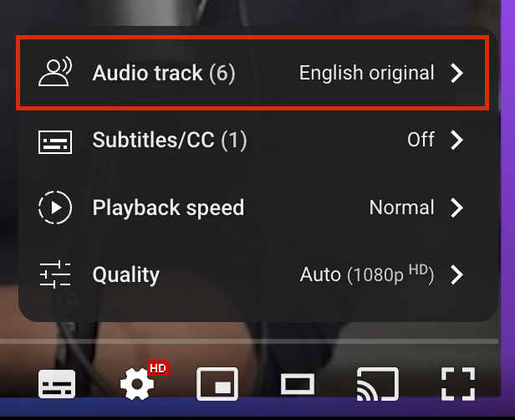Open settings gear with HD badge
This screenshot has width=515, height=420.
pyautogui.click(x=138, y=383)
